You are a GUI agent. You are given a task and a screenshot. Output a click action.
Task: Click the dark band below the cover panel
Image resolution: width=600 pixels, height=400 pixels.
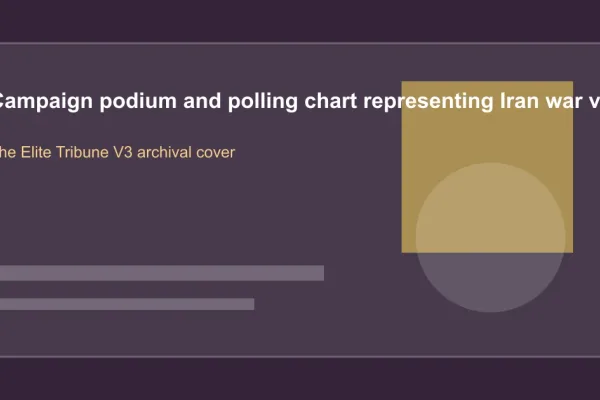click(x=300, y=379)
